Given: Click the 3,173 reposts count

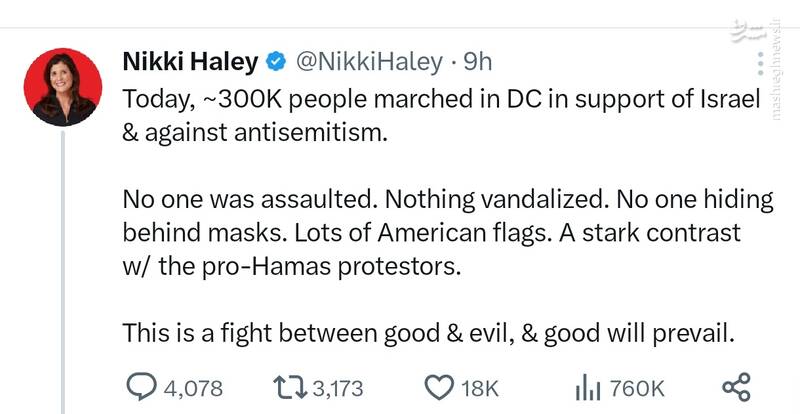Looking at the screenshot, I should coord(336,388).
